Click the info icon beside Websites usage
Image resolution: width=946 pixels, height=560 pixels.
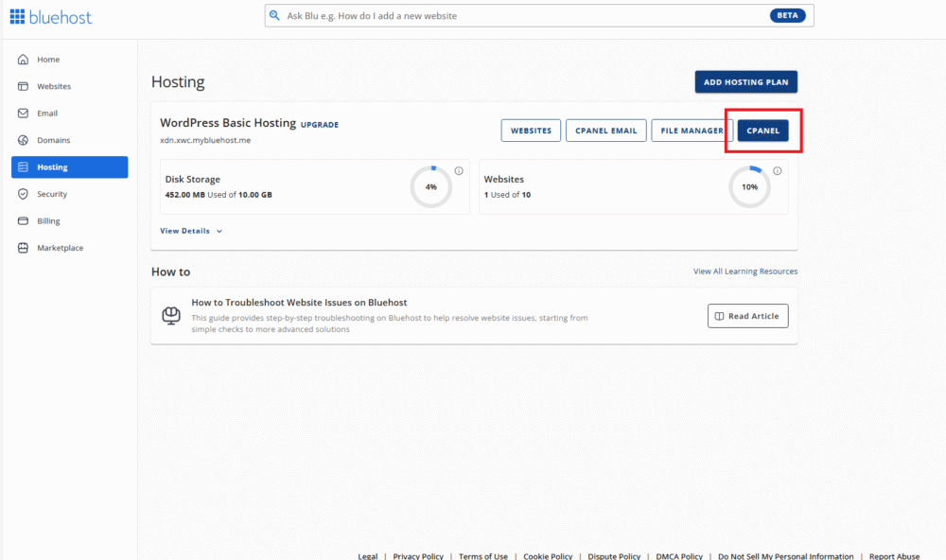pos(778,170)
